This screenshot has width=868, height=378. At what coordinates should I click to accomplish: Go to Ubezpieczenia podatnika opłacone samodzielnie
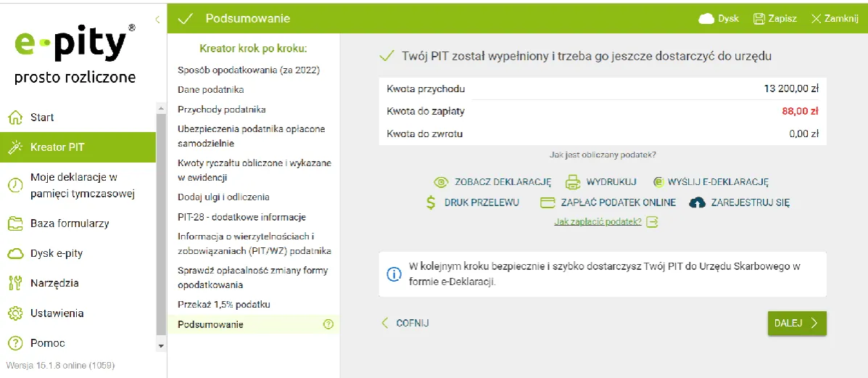(x=252, y=136)
